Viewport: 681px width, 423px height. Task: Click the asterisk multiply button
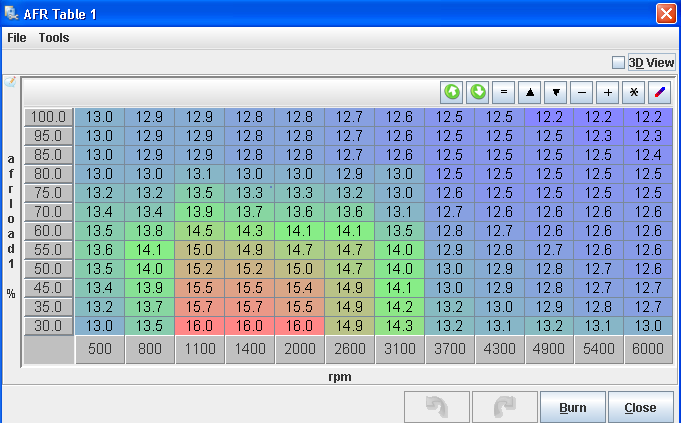pyautogui.click(x=634, y=92)
